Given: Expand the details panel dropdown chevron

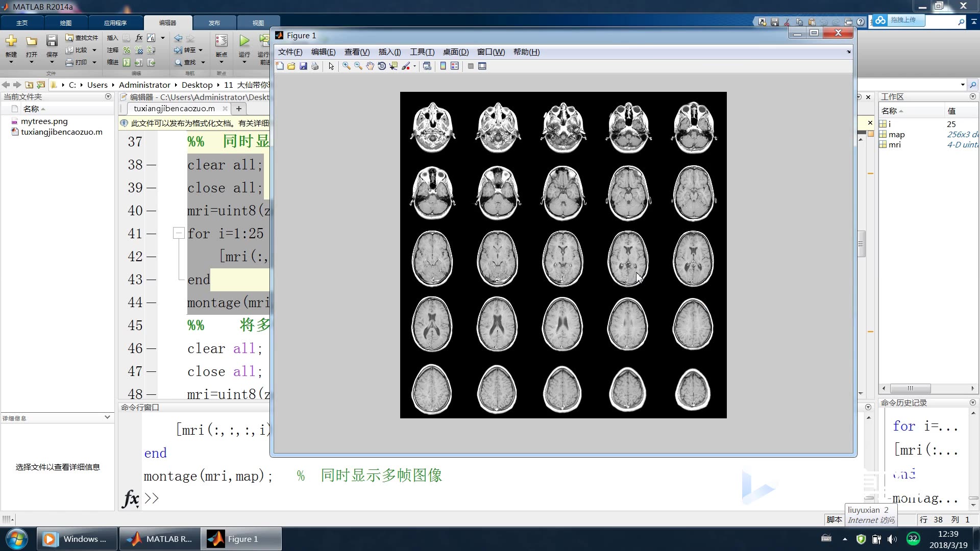Looking at the screenshot, I should (107, 417).
